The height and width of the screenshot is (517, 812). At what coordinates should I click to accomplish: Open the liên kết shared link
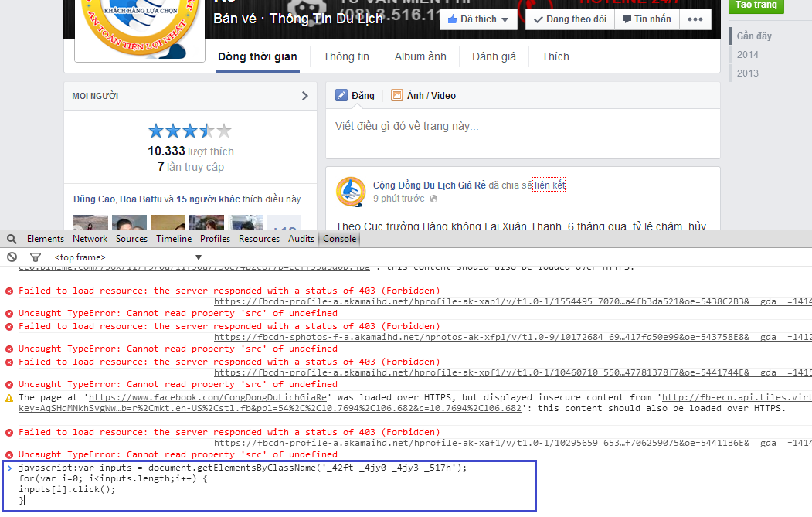(549, 185)
